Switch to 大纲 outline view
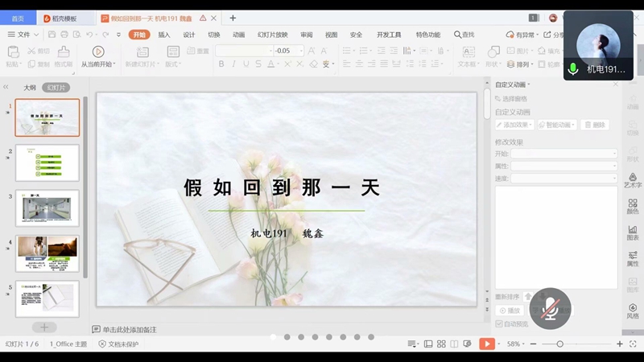The image size is (644, 362). click(x=30, y=88)
